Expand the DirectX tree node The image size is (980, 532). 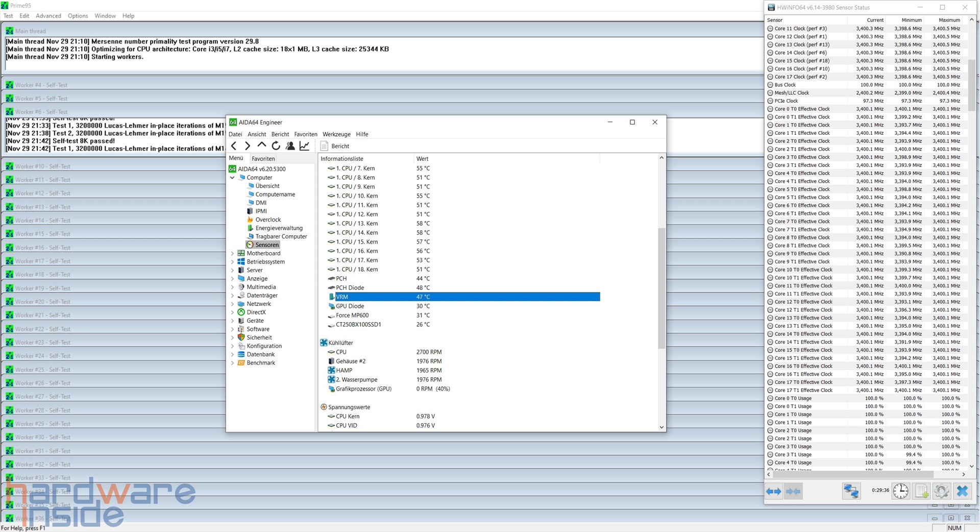pos(233,312)
